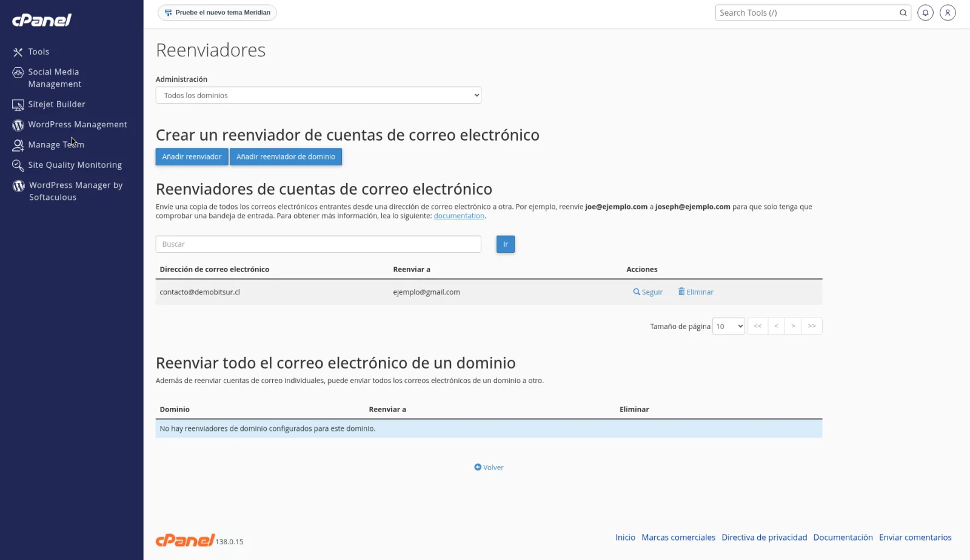This screenshot has height=560, width=970.
Task: Click the Eliminar trash icon
Action: pos(681,292)
